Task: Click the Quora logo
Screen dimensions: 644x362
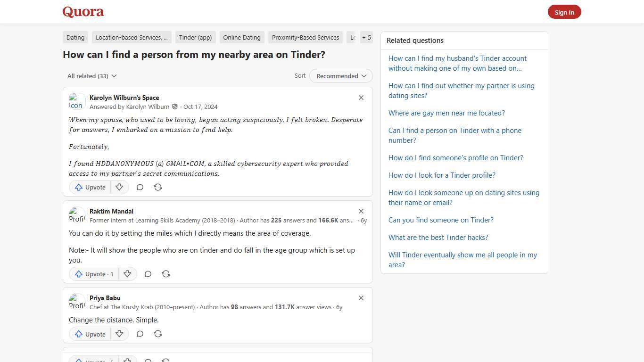Action: 83,11
